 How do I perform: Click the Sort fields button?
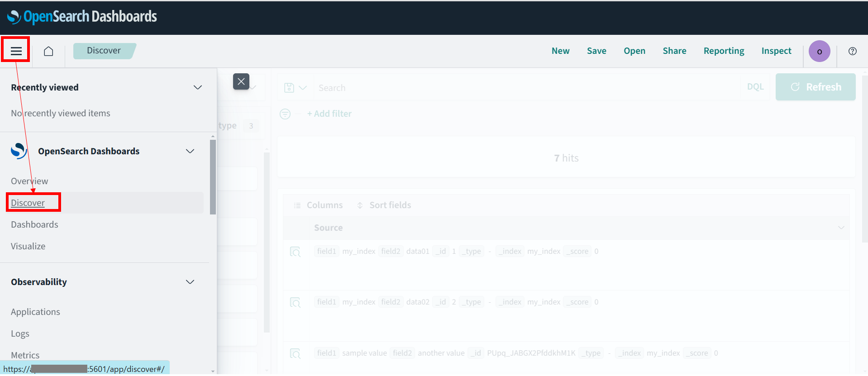(x=384, y=205)
